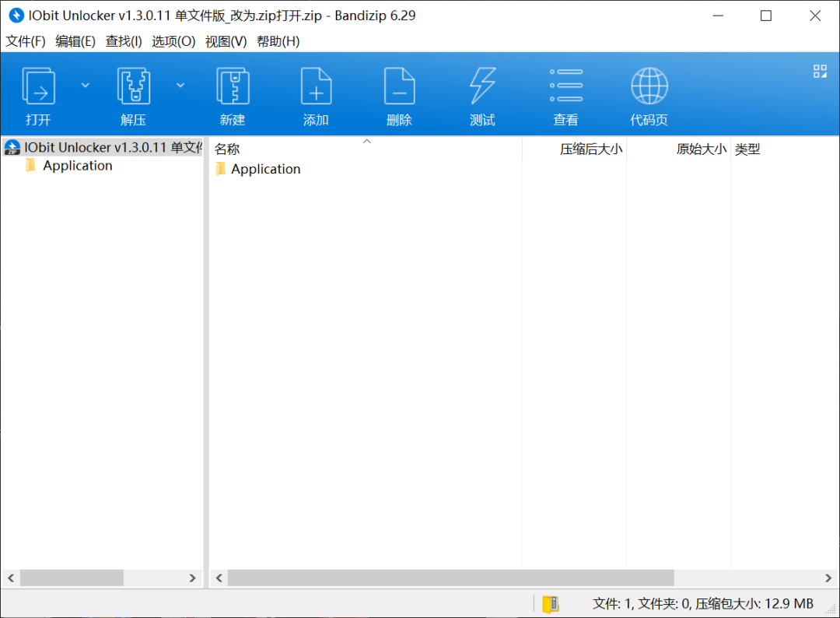Click left arrow of file list scrollbar

point(219,578)
